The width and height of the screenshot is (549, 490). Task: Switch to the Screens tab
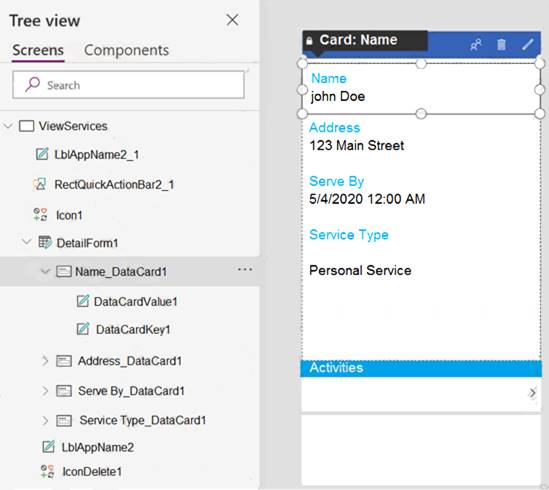(x=38, y=50)
